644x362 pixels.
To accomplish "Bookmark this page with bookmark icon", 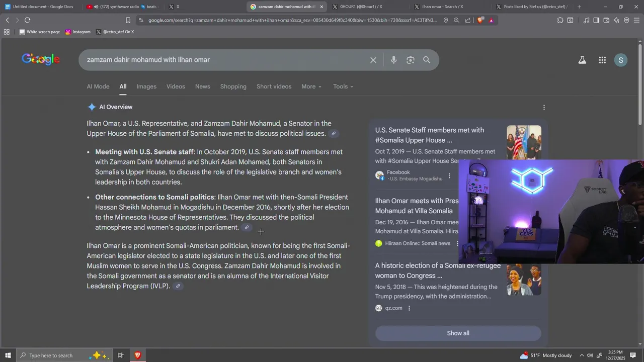I will (x=128, y=20).
